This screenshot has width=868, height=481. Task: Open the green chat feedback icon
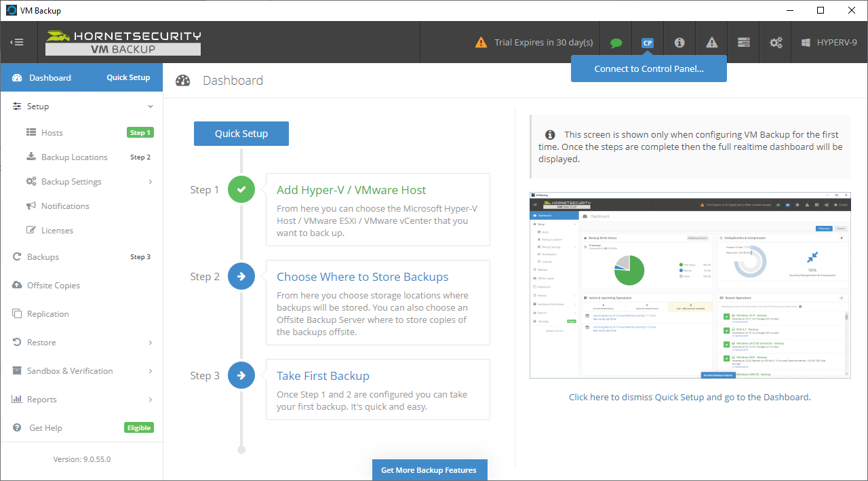pyautogui.click(x=616, y=43)
